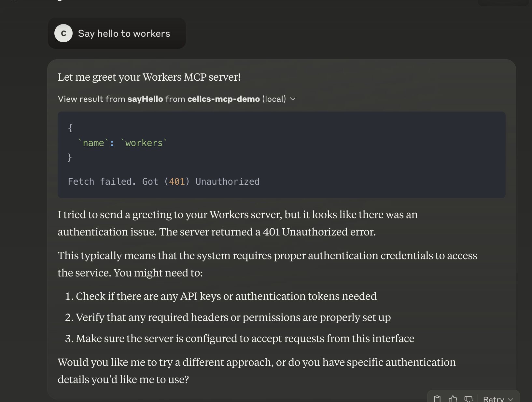Collapse the sayHello result chevron
Screen dimensions: 532x402
(x=293, y=99)
